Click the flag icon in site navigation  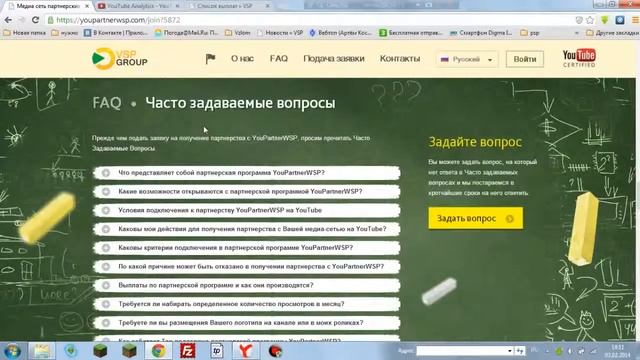tap(210, 59)
